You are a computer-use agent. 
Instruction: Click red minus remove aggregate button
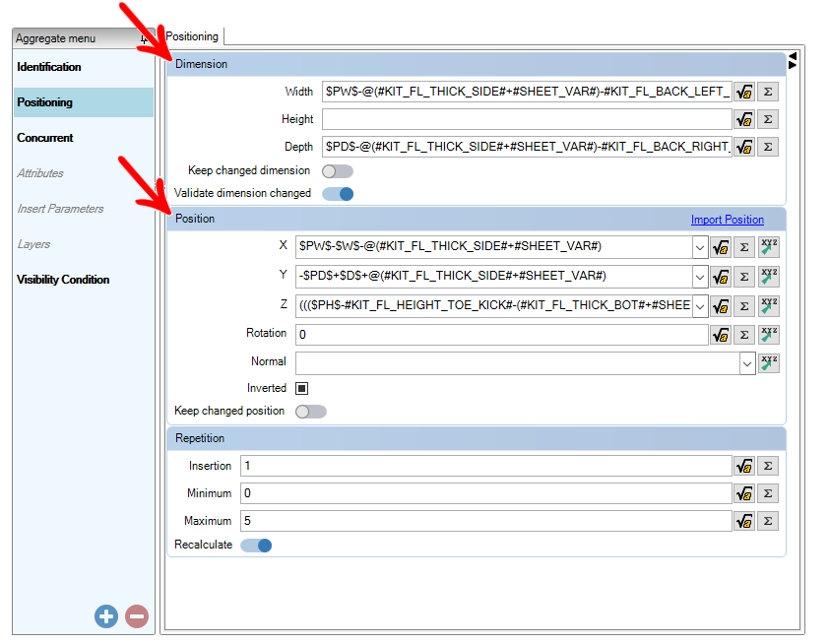[137, 616]
